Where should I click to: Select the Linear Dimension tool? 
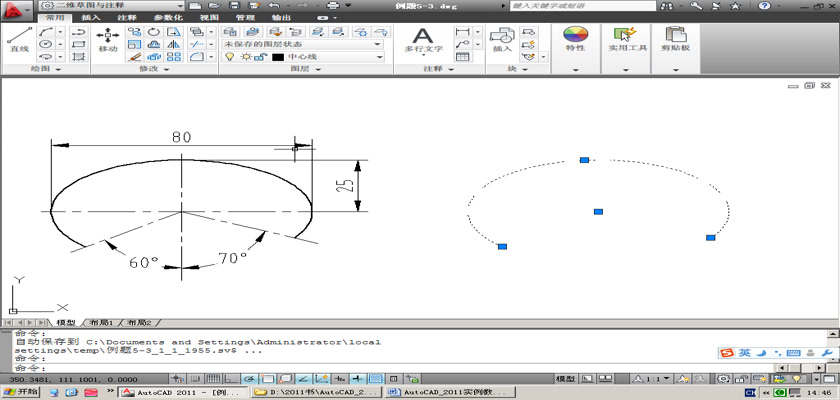point(463,32)
